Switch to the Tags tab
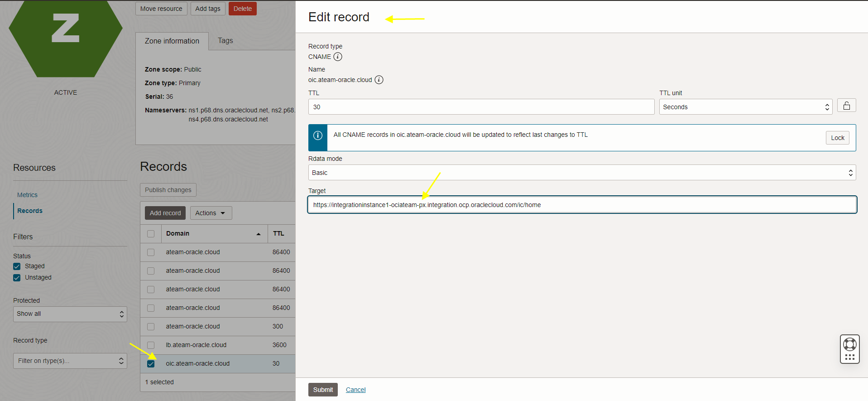The height and width of the screenshot is (401, 868). pos(225,41)
